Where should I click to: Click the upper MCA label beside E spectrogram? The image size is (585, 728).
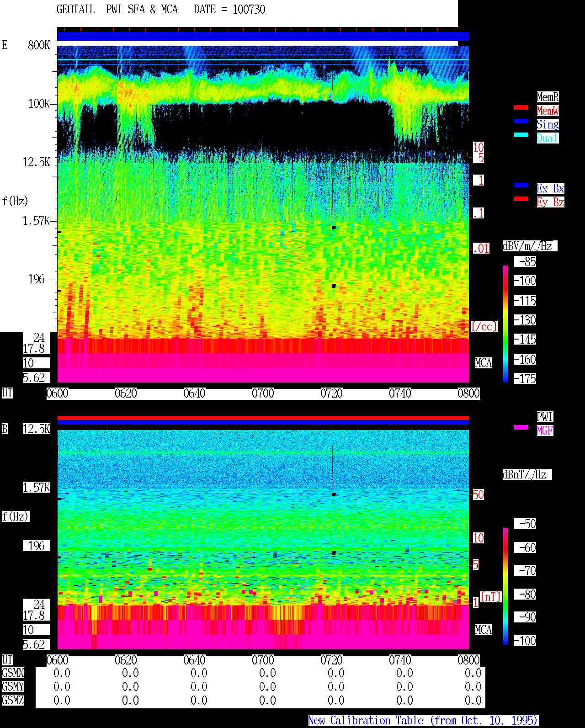pyautogui.click(x=484, y=363)
